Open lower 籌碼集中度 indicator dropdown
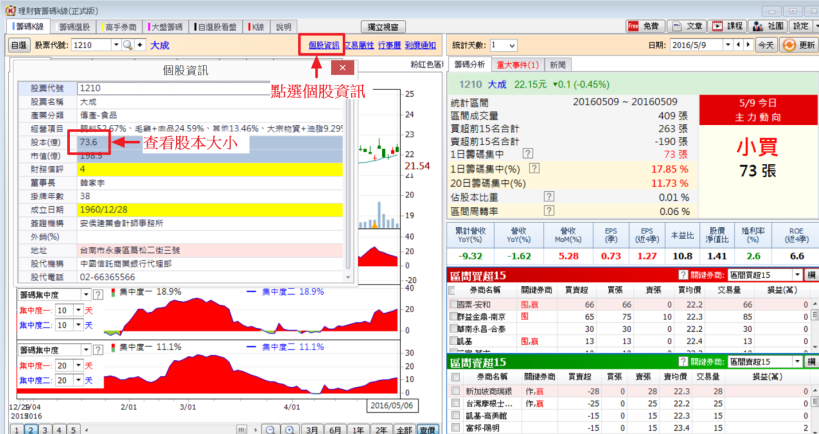Image resolution: width=819 pixels, height=434 pixels. (x=86, y=350)
